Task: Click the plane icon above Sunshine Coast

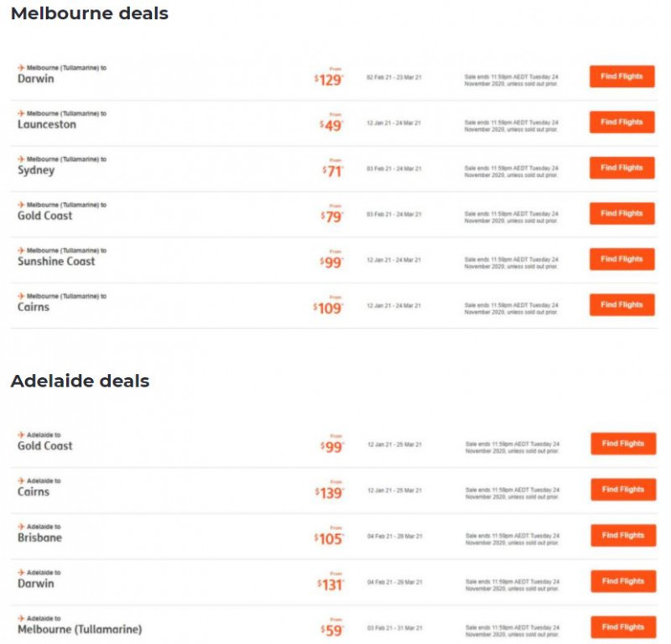Action: (x=21, y=251)
